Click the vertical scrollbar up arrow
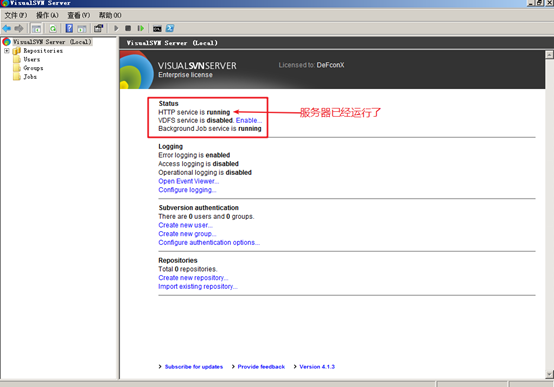This screenshot has height=387, width=554. coord(549,54)
